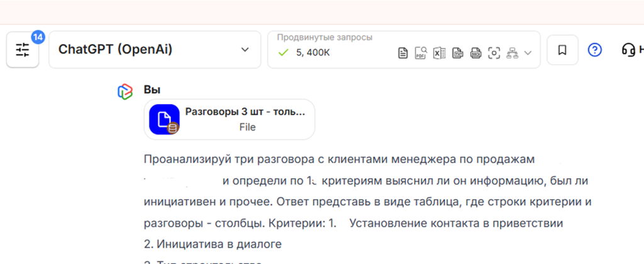Viewport: 644px width, 264px height.
Task: Open help via the question mark icon
Action: (x=594, y=50)
